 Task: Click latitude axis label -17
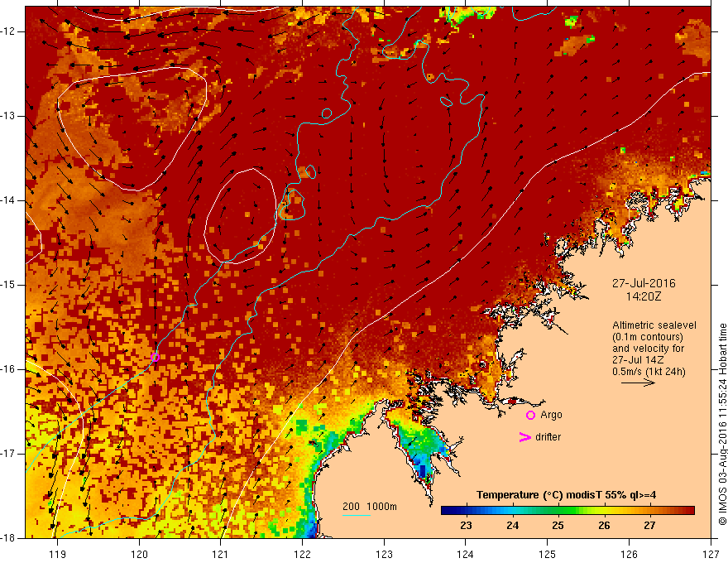8,454
